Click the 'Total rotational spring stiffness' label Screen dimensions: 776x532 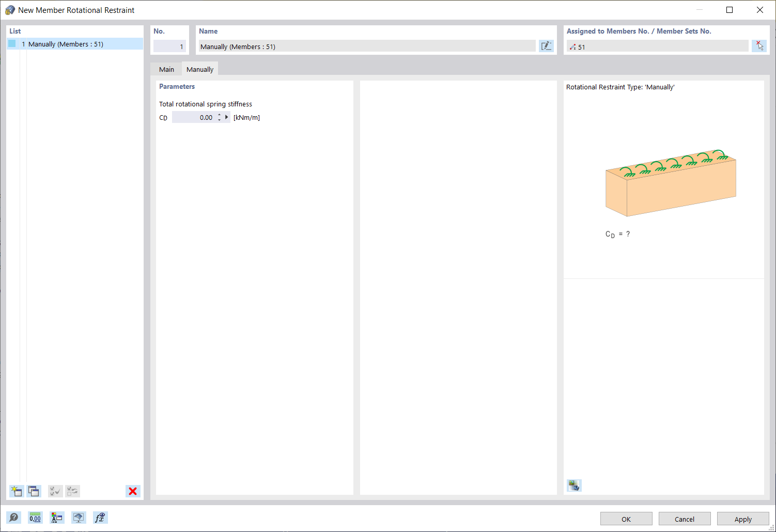coord(206,104)
